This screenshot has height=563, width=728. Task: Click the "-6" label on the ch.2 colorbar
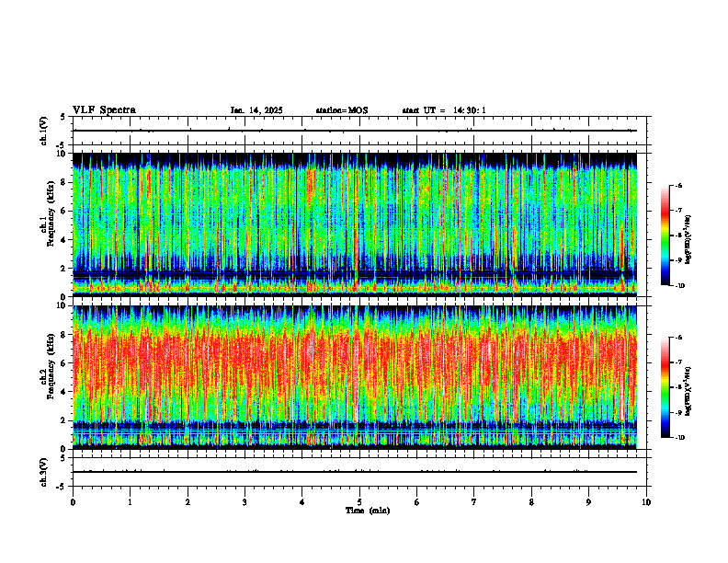[x=678, y=338]
